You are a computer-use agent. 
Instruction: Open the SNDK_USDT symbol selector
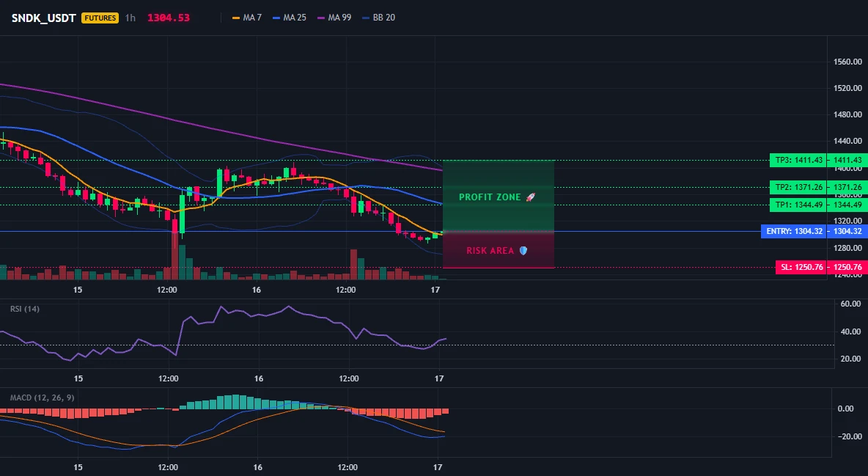(x=44, y=18)
